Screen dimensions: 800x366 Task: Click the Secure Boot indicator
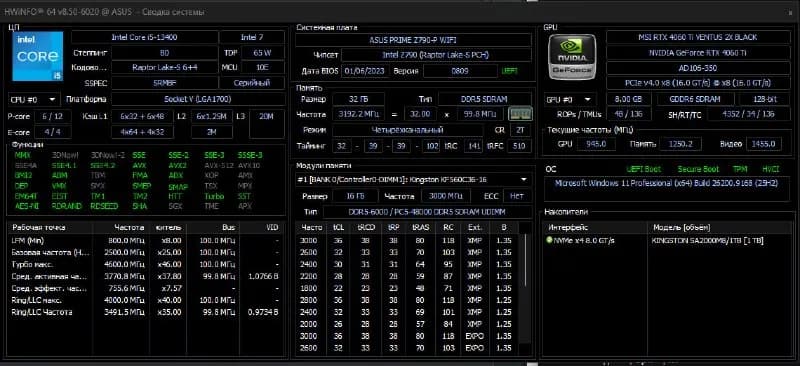coord(698,169)
